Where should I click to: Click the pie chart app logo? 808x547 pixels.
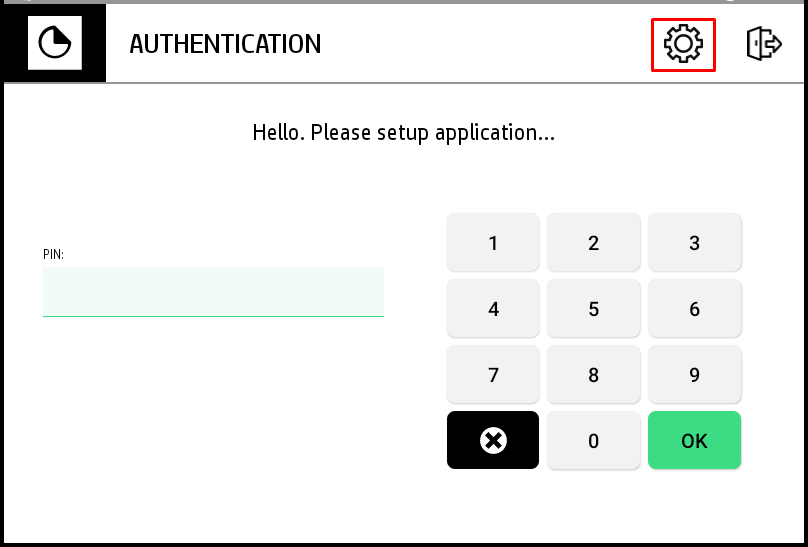pos(53,44)
